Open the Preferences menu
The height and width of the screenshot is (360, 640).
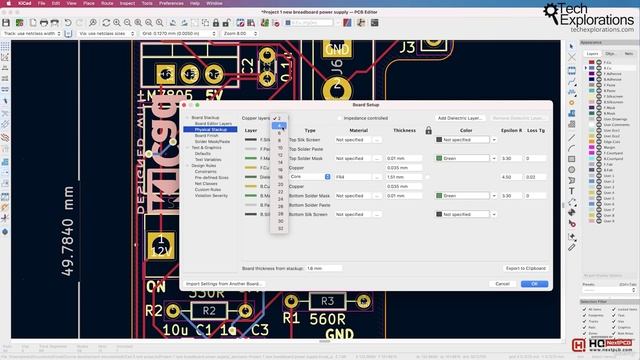[x=171, y=3]
